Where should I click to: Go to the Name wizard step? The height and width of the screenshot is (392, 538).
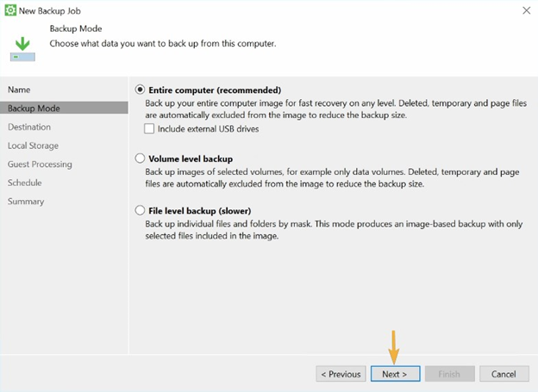[x=19, y=90]
